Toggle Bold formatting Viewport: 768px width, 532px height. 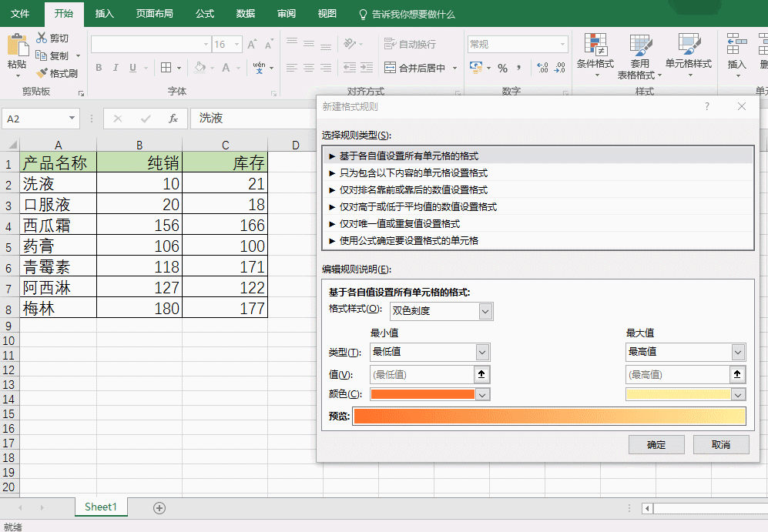(x=99, y=68)
